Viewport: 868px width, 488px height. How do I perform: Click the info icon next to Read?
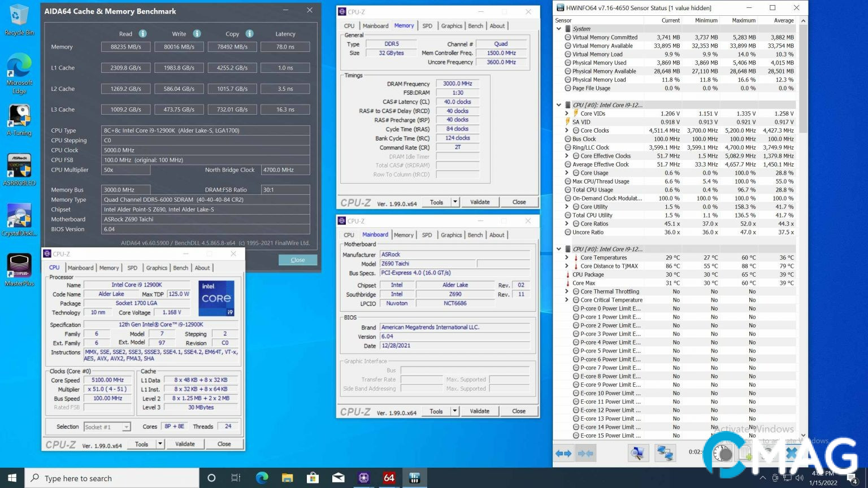[x=143, y=34]
